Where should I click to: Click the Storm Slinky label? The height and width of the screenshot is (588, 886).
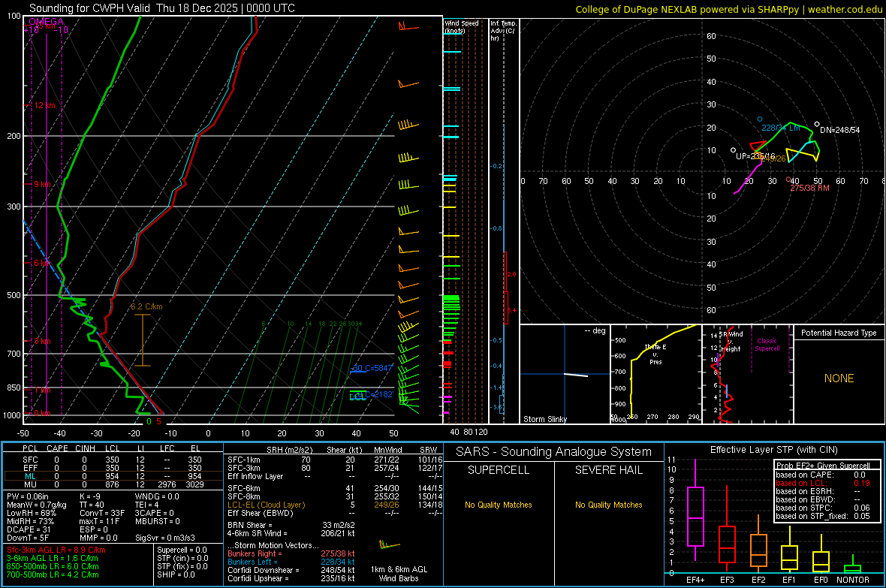coord(544,419)
